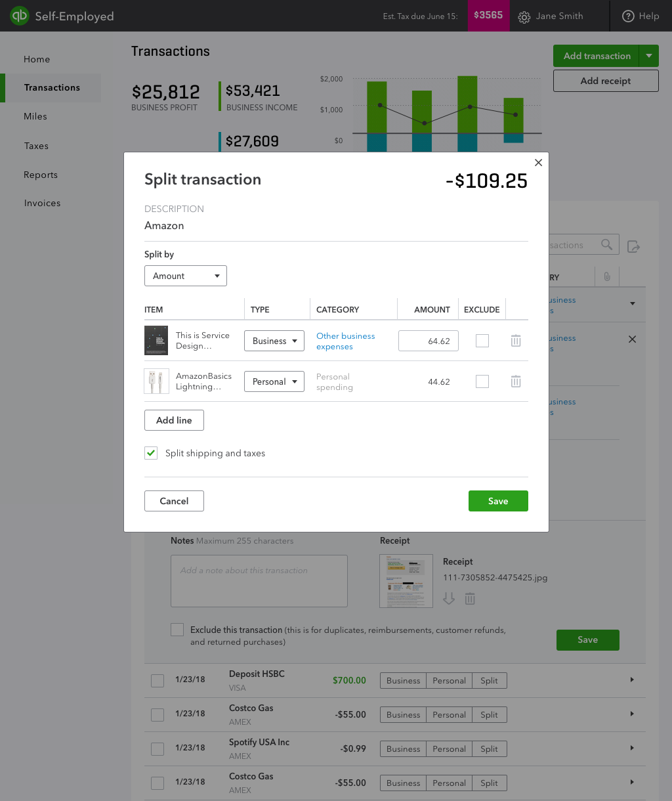Delete the receipt trash icon
This screenshot has width=672, height=801.
(x=470, y=598)
